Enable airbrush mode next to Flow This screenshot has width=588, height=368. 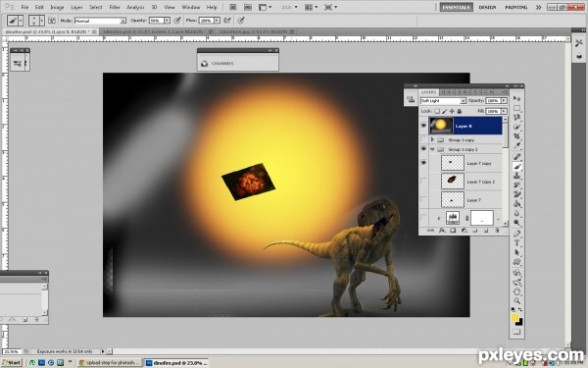point(227,21)
